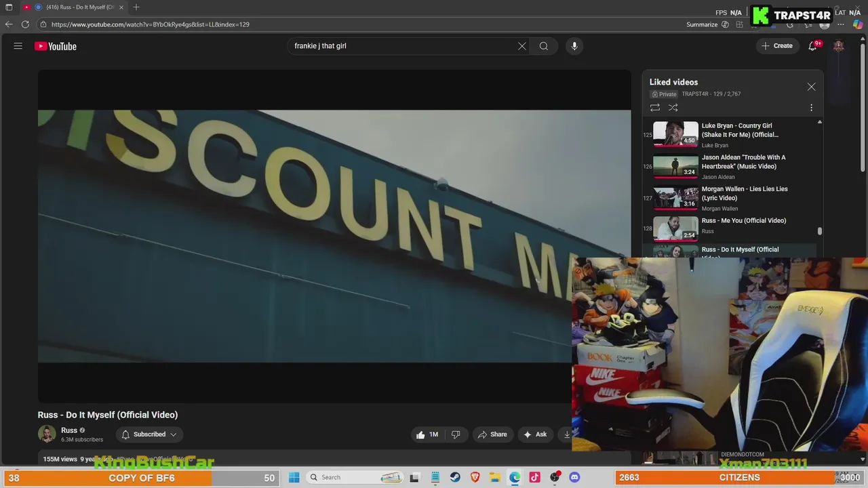
Task: Go to the YouTube home logo
Action: pyautogui.click(x=56, y=46)
